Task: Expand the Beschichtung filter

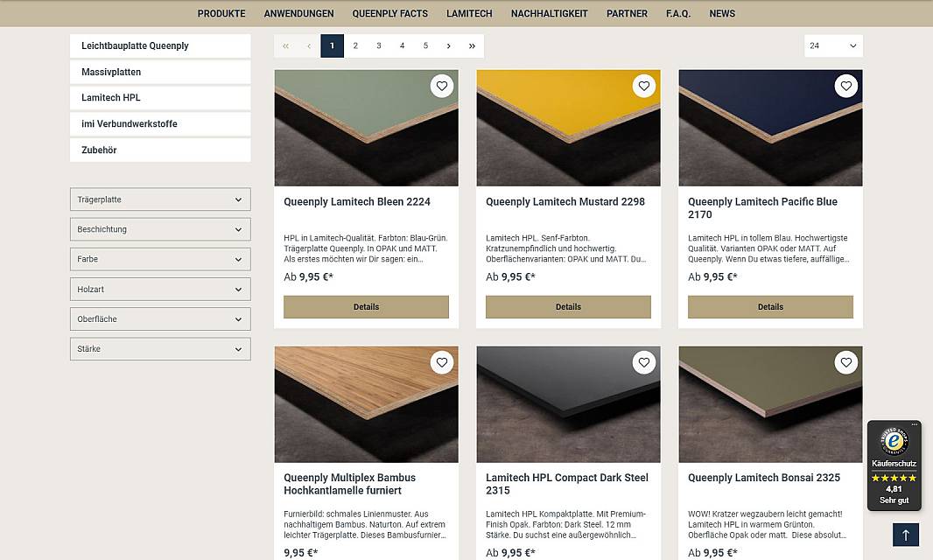Action: (x=160, y=229)
